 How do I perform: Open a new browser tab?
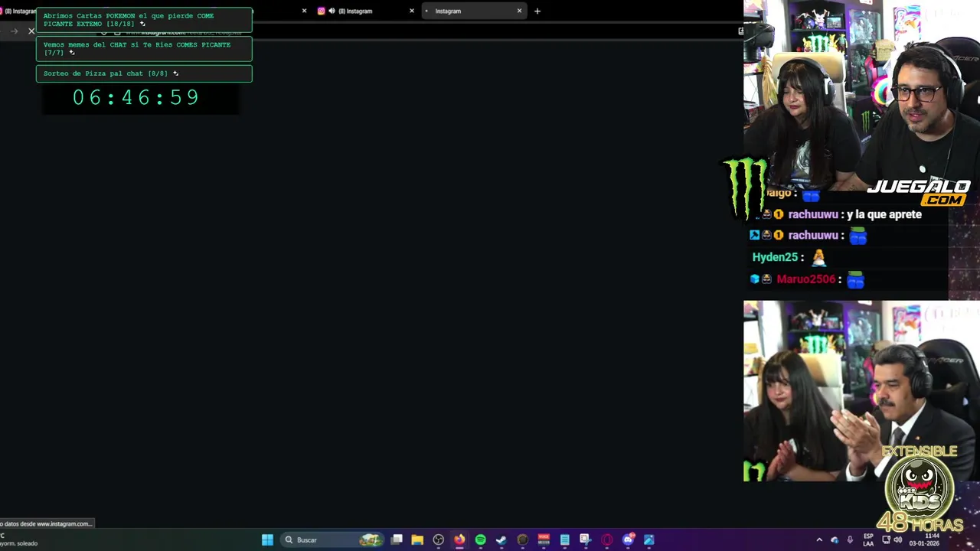tap(537, 11)
